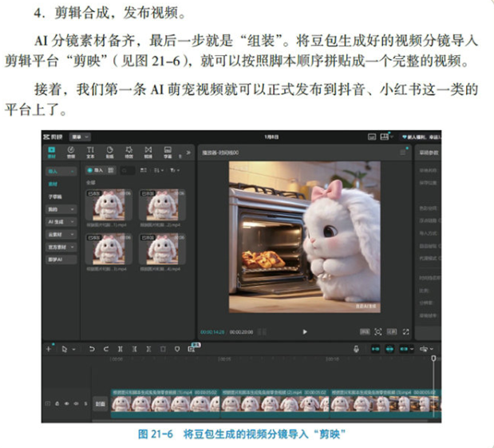Click the original-size button beside fullscreen
This screenshot has width=494, height=448.
click(x=392, y=331)
